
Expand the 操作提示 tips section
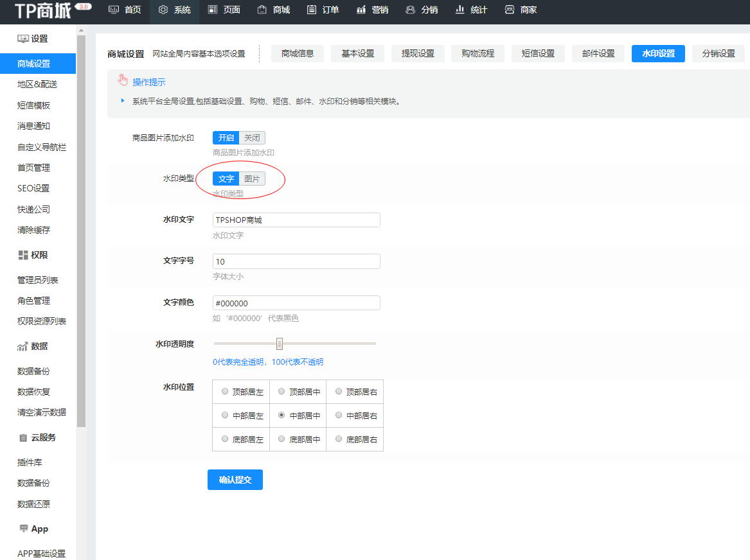point(148,82)
